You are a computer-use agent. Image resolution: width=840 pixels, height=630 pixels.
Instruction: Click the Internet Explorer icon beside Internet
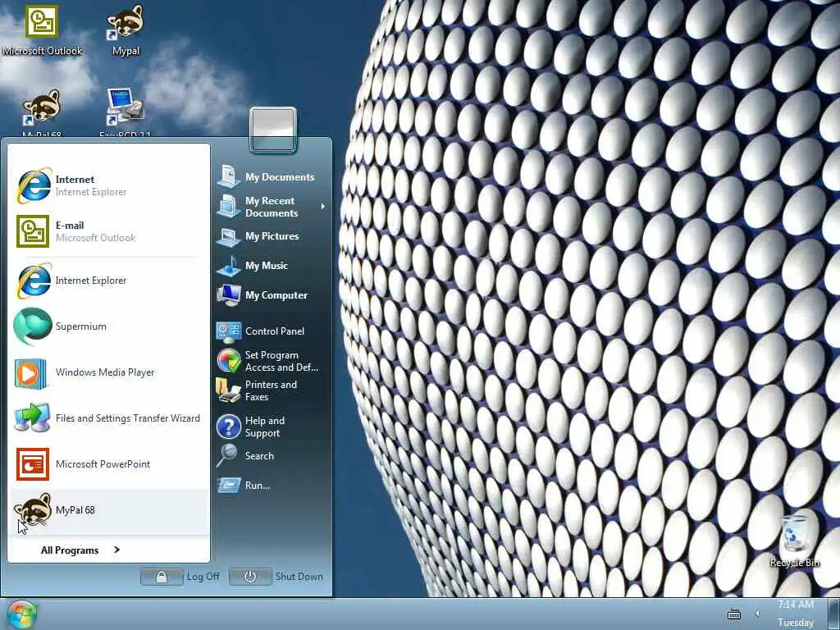point(33,185)
